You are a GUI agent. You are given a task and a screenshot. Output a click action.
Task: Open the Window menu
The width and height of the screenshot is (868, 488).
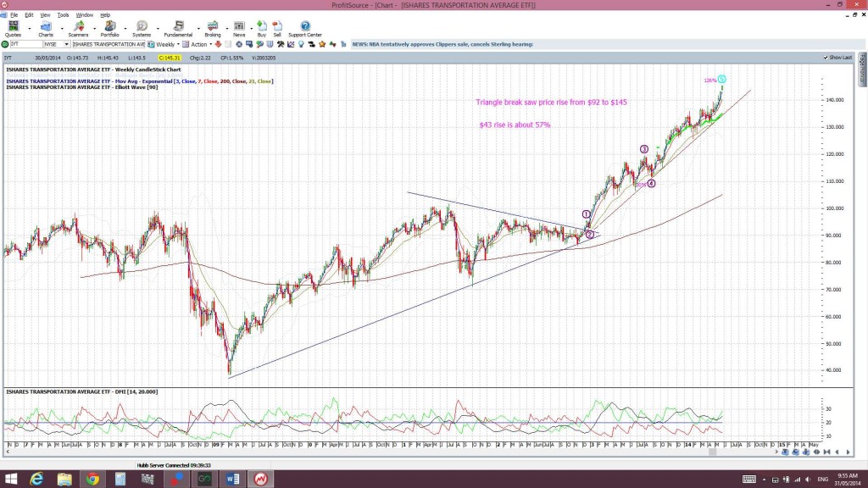coord(84,15)
